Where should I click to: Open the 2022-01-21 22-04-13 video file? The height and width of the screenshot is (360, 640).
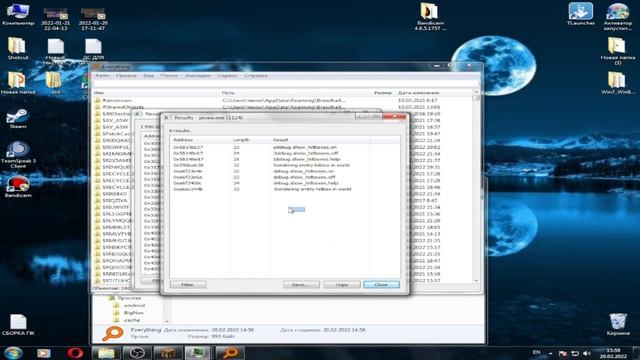(56, 19)
